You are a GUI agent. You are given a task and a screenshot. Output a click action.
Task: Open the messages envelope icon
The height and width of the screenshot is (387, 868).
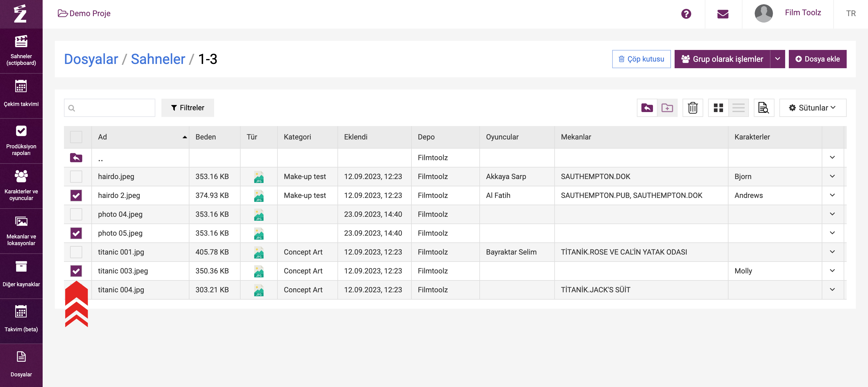[722, 14]
